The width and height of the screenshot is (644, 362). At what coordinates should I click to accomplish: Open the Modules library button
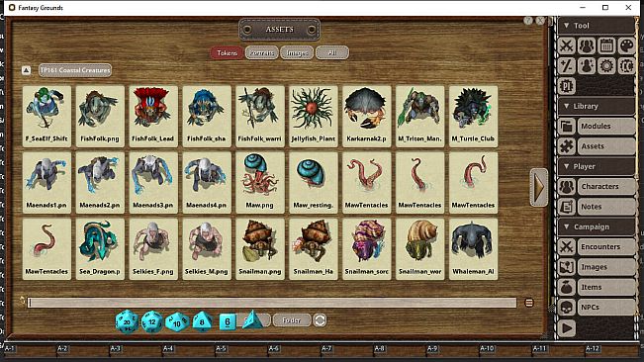pyautogui.click(x=606, y=126)
